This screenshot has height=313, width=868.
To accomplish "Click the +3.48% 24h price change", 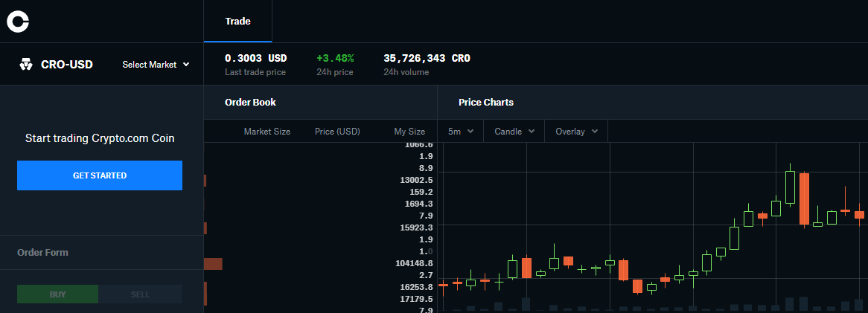I will pos(335,58).
